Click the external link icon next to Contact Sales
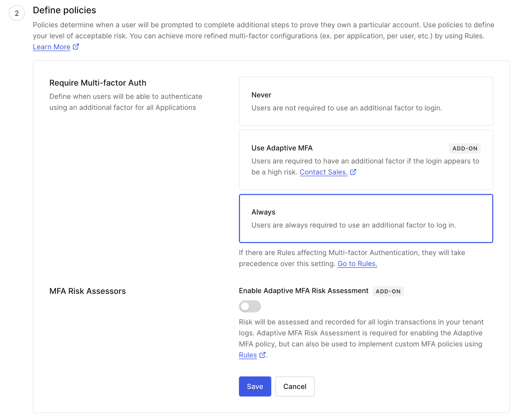 tap(353, 172)
